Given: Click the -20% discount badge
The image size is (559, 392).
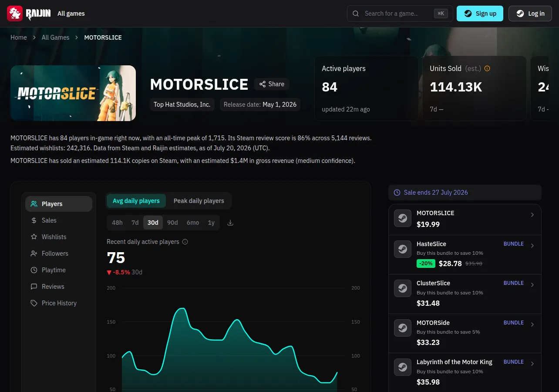Looking at the screenshot, I should point(426,264).
